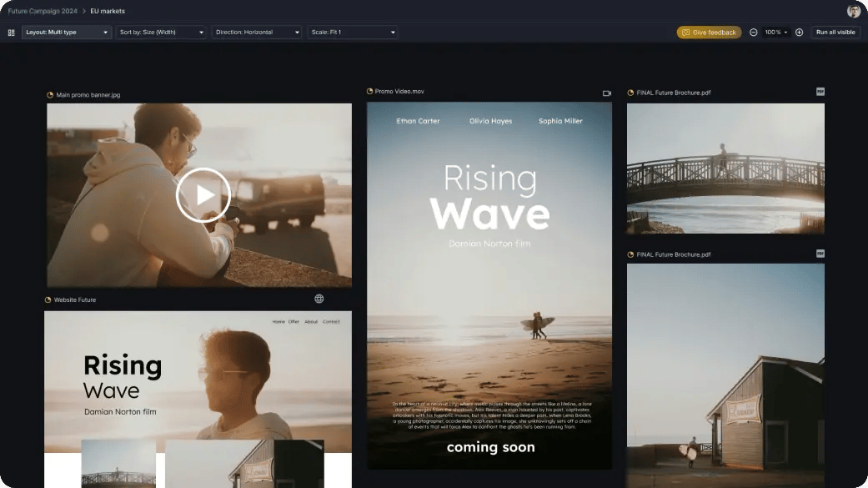Viewport: 868px width, 488px height.
Task: Select the grid layout view icon
Action: tap(11, 32)
